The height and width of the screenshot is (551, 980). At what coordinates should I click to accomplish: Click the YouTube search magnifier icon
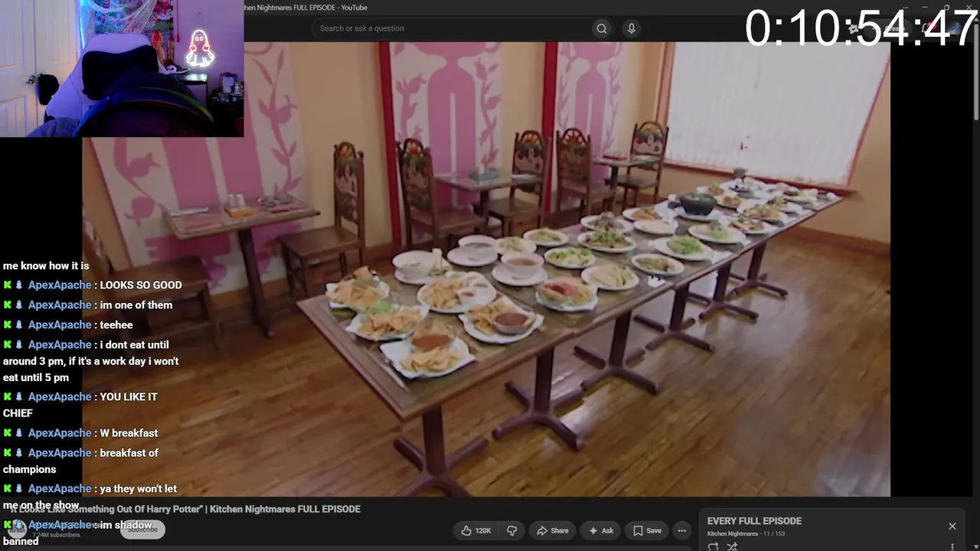click(602, 28)
